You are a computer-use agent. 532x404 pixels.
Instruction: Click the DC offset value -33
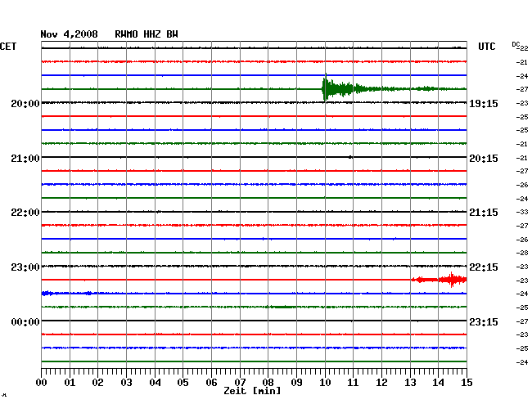(522, 212)
